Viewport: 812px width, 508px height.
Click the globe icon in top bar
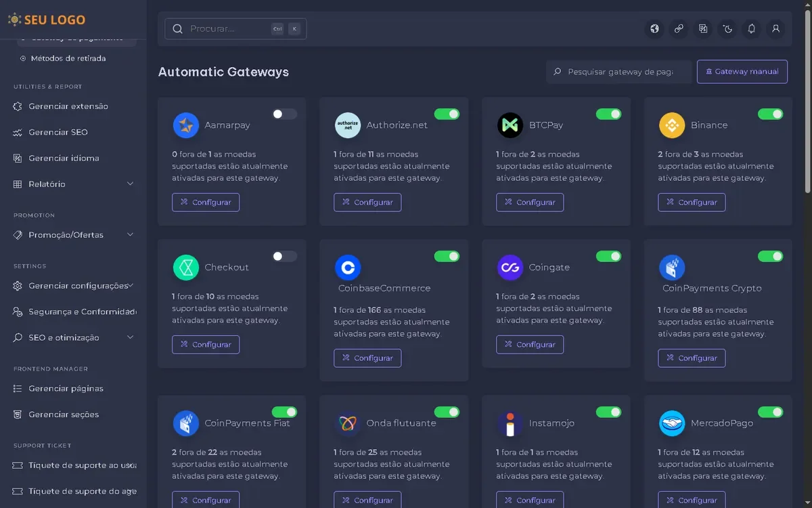654,28
